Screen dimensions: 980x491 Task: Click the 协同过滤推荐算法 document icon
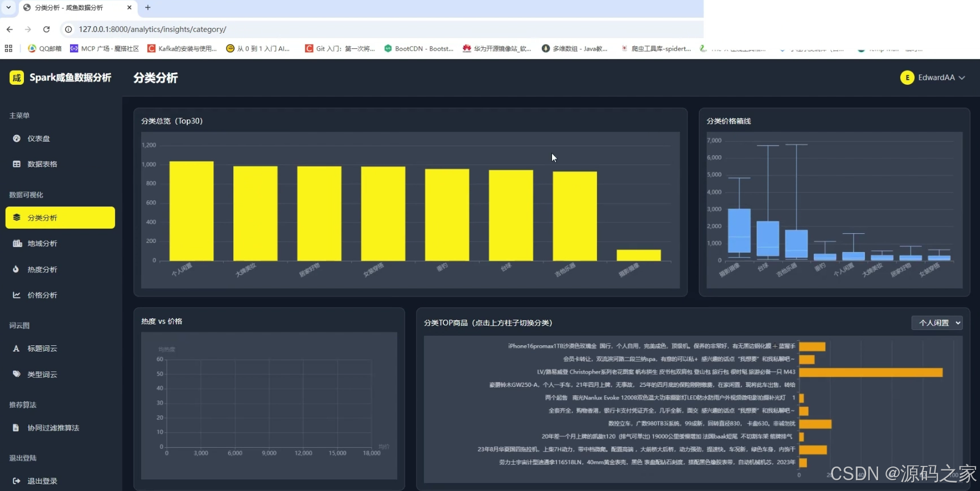click(16, 427)
